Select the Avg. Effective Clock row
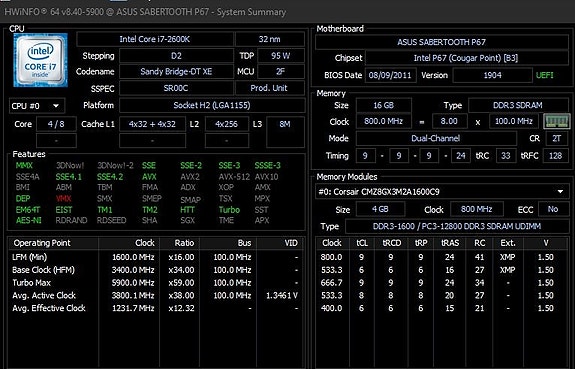This screenshot has width=575, height=369. click(156, 308)
